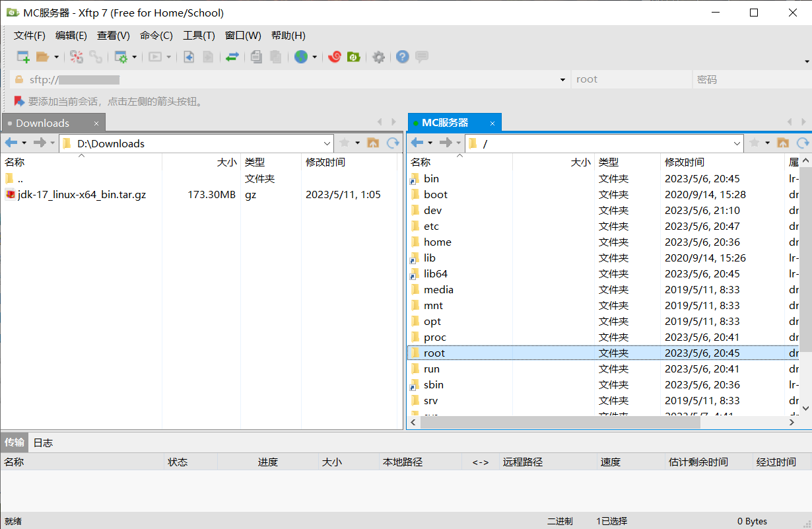
Task: Sort remote files by 修改时间 column
Action: tap(684, 162)
